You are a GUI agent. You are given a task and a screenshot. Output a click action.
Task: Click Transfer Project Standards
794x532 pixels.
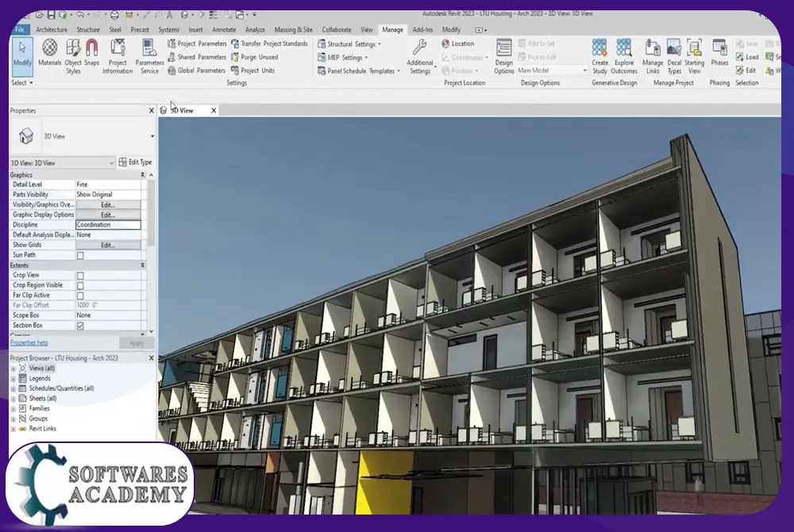pos(269,44)
